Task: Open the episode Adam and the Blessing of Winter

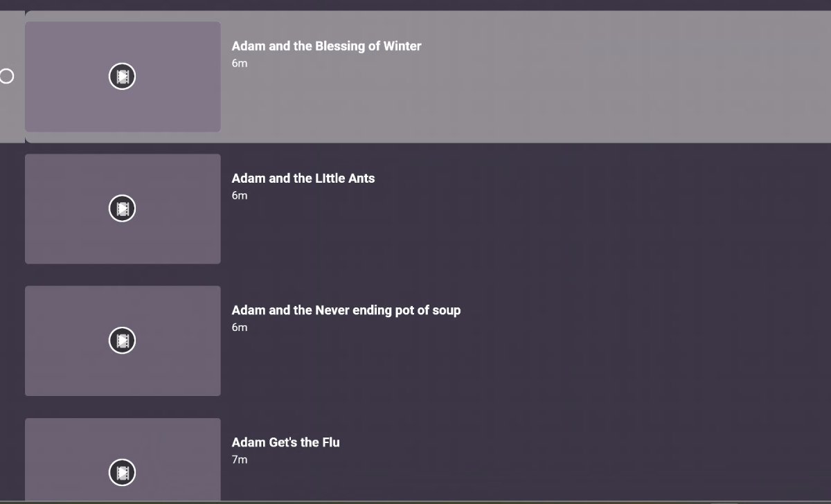Action: click(x=326, y=46)
